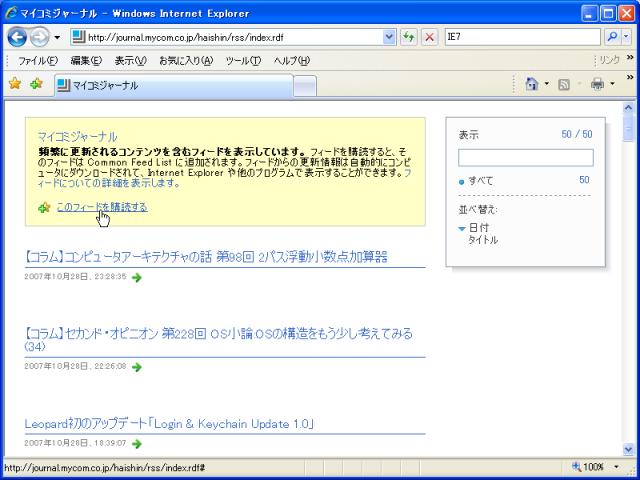Image resolution: width=640 pixels, height=480 pixels.
Task: Open the ツール(T) menu
Action: coord(243,61)
